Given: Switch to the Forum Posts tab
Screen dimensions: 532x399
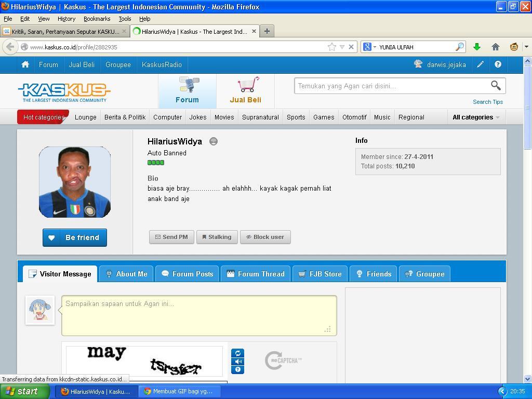Looking at the screenshot, I should pyautogui.click(x=187, y=274).
